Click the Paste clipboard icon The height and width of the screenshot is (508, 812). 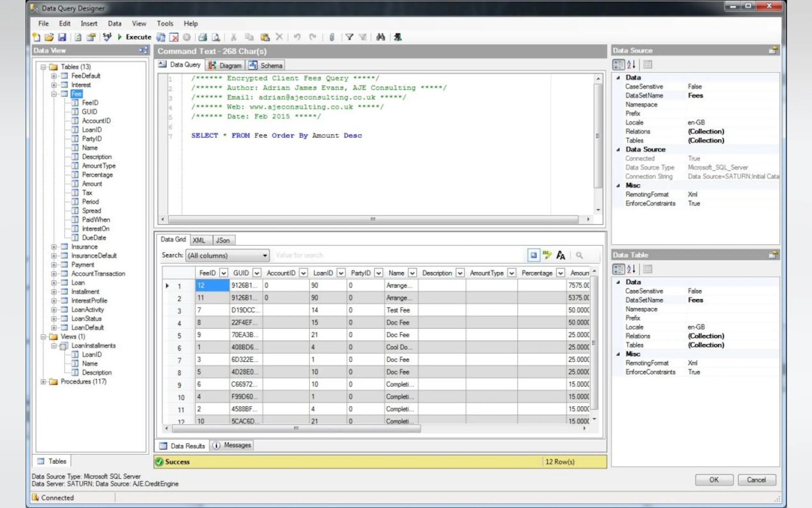(x=265, y=37)
